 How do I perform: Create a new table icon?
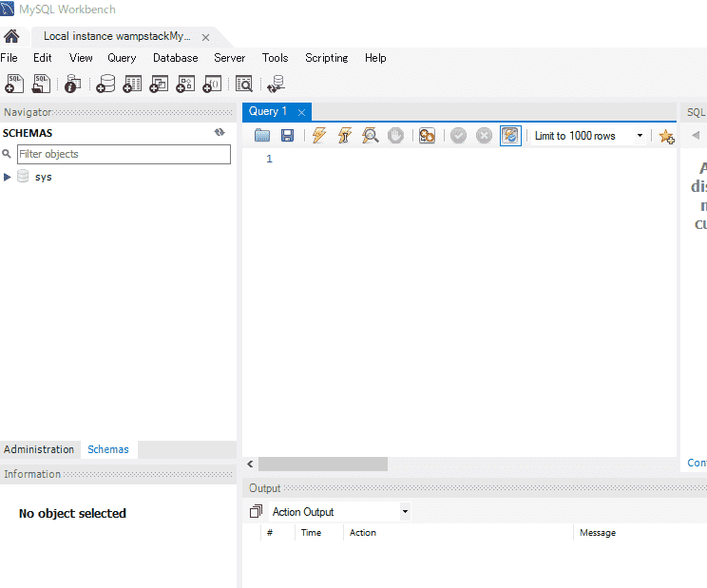[132, 84]
